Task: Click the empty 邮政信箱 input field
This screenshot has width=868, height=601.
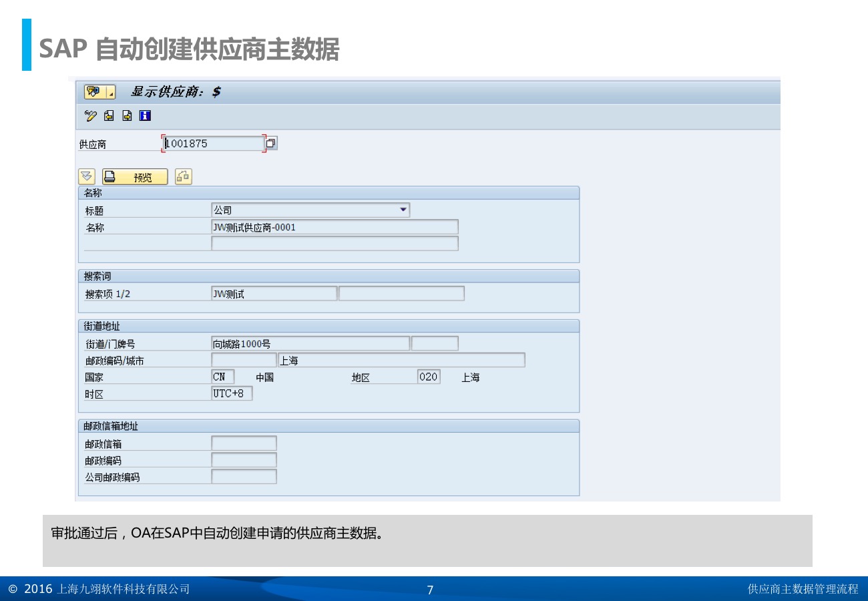Action: point(244,443)
